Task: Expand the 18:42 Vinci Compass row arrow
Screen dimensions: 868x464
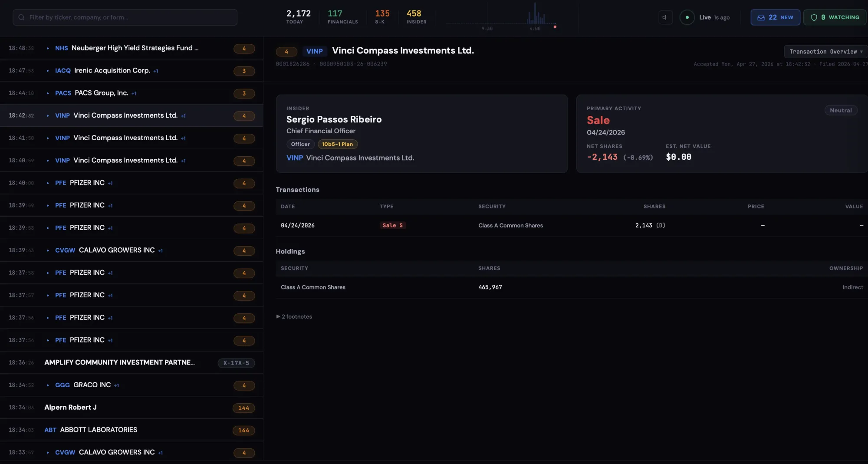Action: click(x=48, y=116)
